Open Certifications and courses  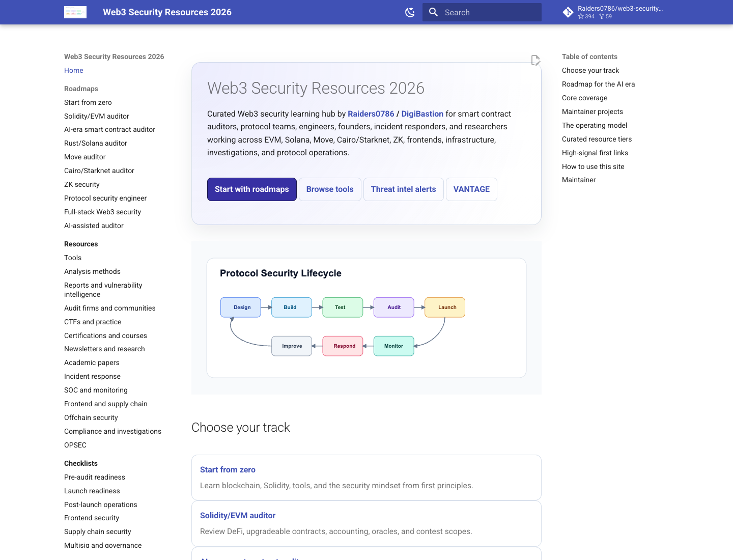click(x=106, y=335)
